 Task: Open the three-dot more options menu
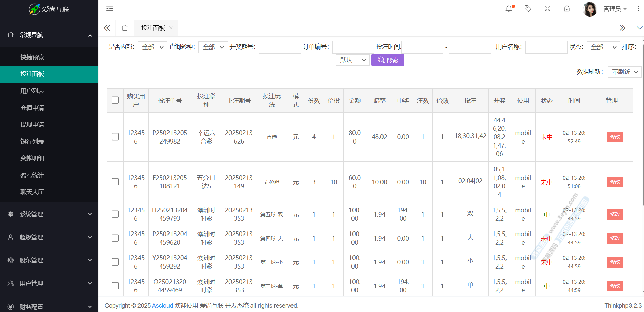(x=638, y=9)
